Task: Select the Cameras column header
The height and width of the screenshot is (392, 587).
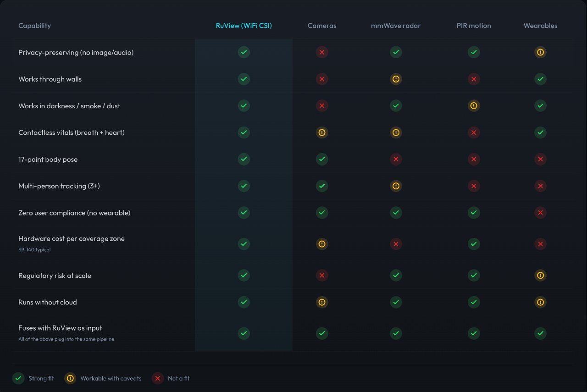Action: 322,26
